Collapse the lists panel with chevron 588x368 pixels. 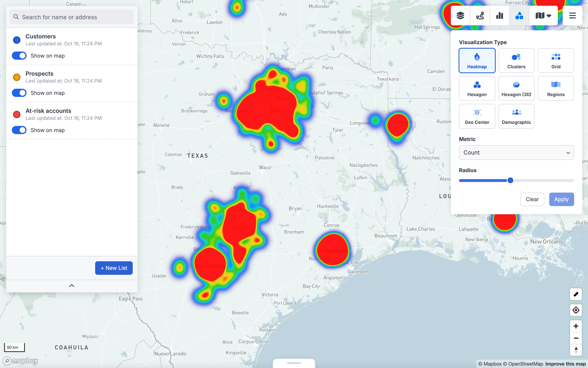[72, 286]
